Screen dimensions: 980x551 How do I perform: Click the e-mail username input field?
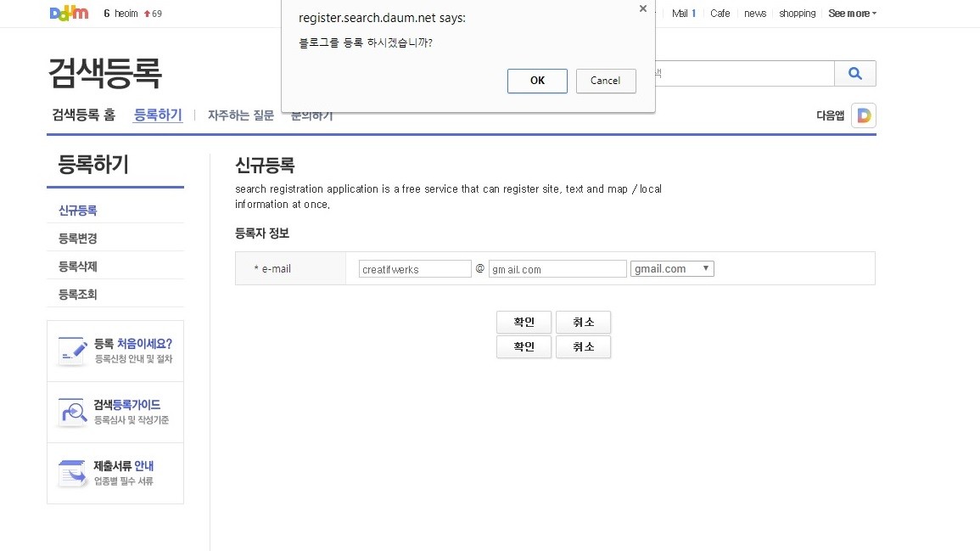click(414, 268)
